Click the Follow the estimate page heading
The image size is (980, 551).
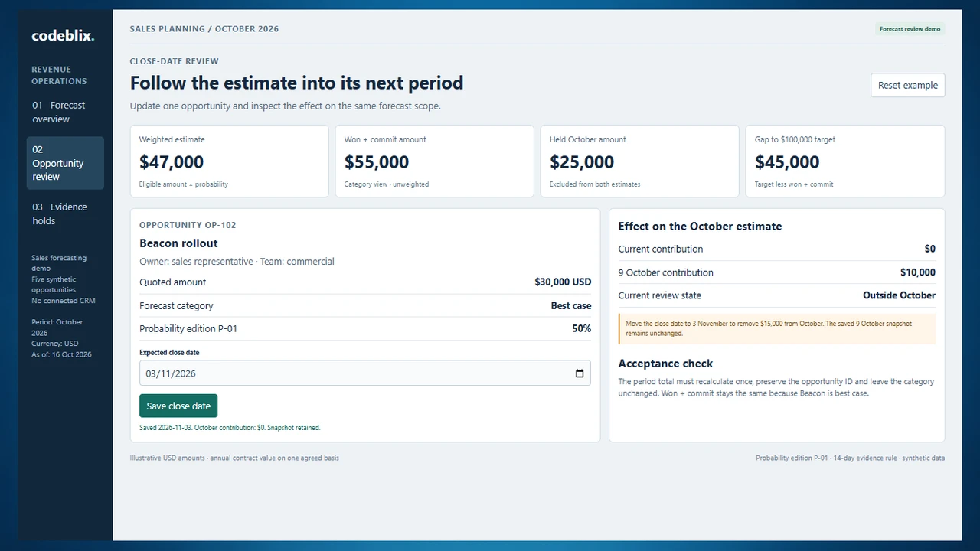click(x=296, y=83)
